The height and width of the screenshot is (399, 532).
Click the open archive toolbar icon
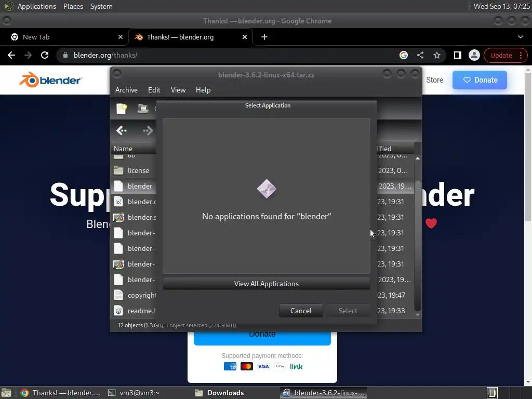143,109
